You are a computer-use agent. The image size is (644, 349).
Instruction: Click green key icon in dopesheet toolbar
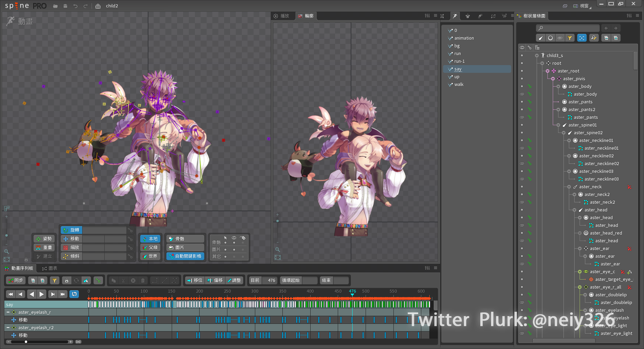[x=98, y=281]
